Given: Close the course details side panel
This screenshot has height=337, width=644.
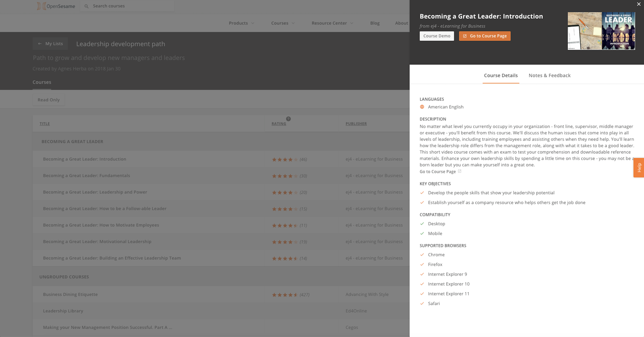Looking at the screenshot, I should [x=639, y=4].
